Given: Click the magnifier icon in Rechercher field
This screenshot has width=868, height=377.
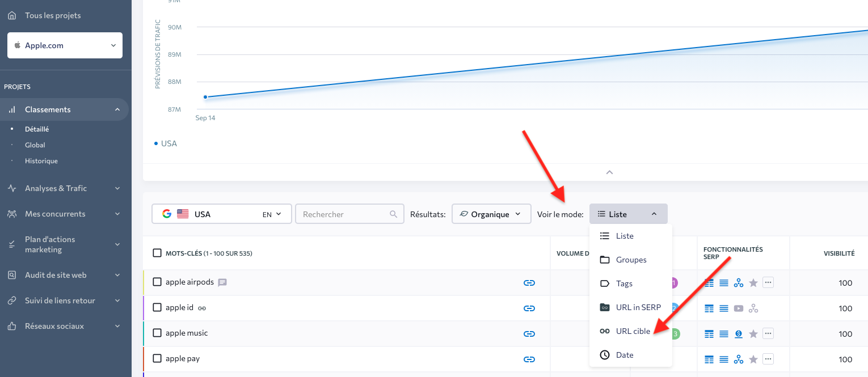Looking at the screenshot, I should click(394, 214).
